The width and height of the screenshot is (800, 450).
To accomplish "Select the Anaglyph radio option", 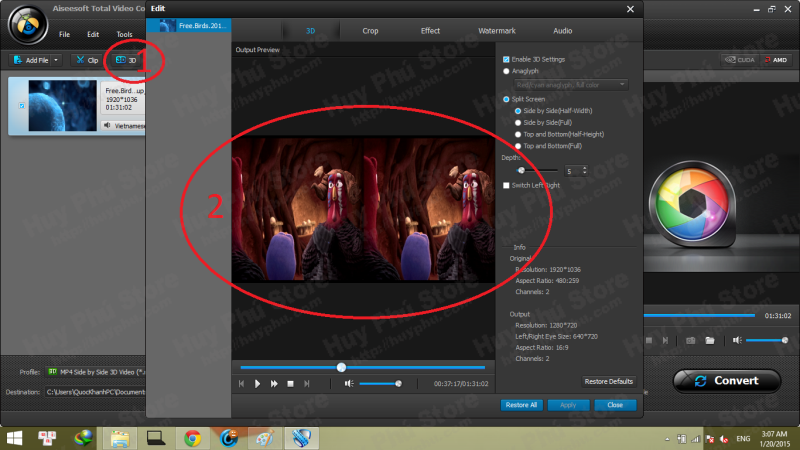I will pyautogui.click(x=506, y=71).
